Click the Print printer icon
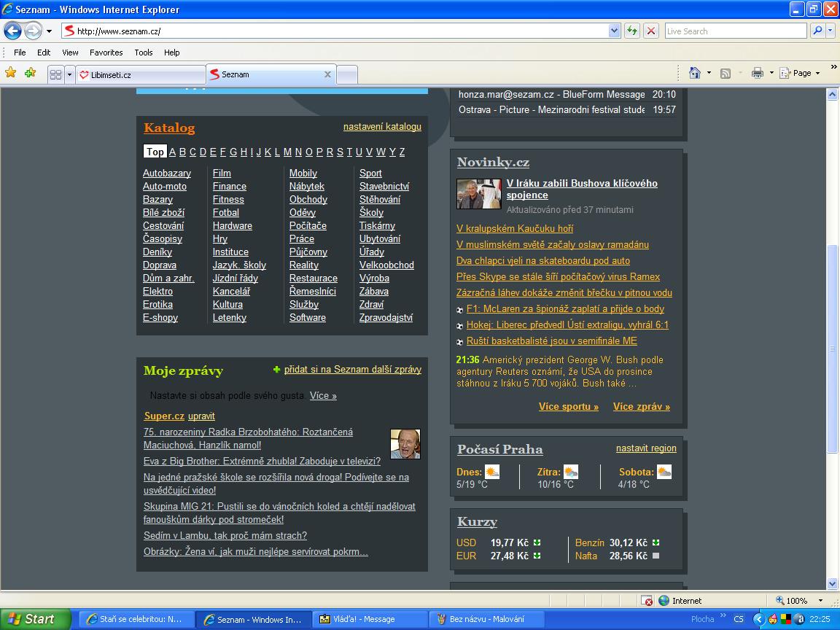The image size is (840, 630). point(758,73)
